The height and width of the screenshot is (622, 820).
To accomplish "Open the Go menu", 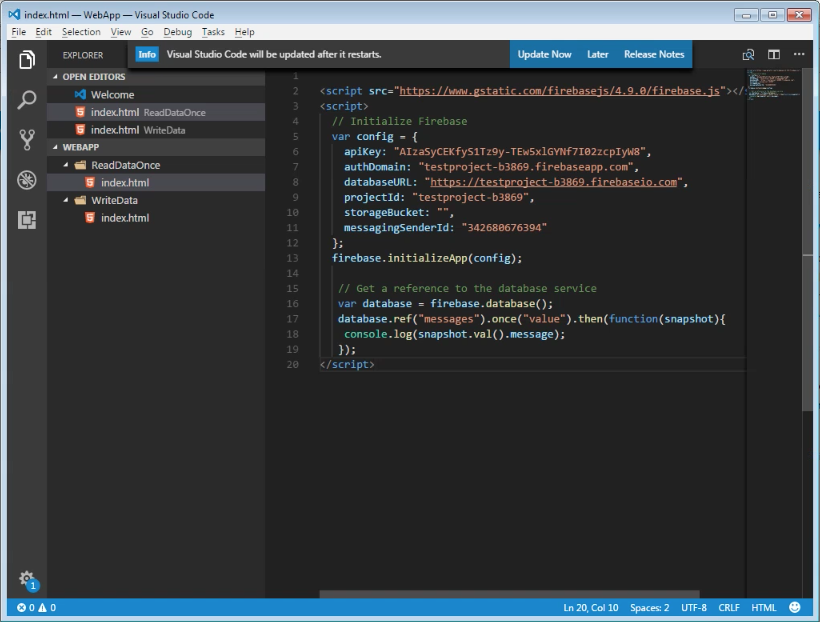I will tap(147, 32).
